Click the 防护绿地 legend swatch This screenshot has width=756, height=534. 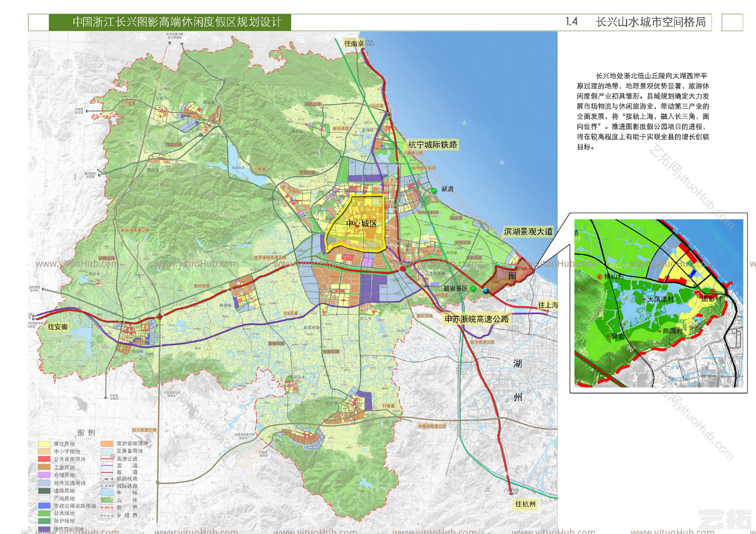44,521
